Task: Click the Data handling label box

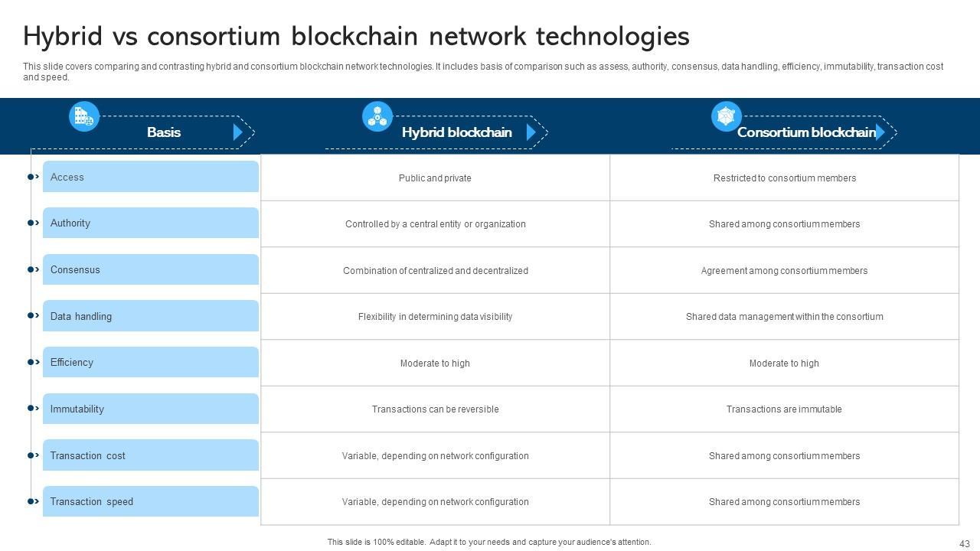Action: (x=150, y=316)
